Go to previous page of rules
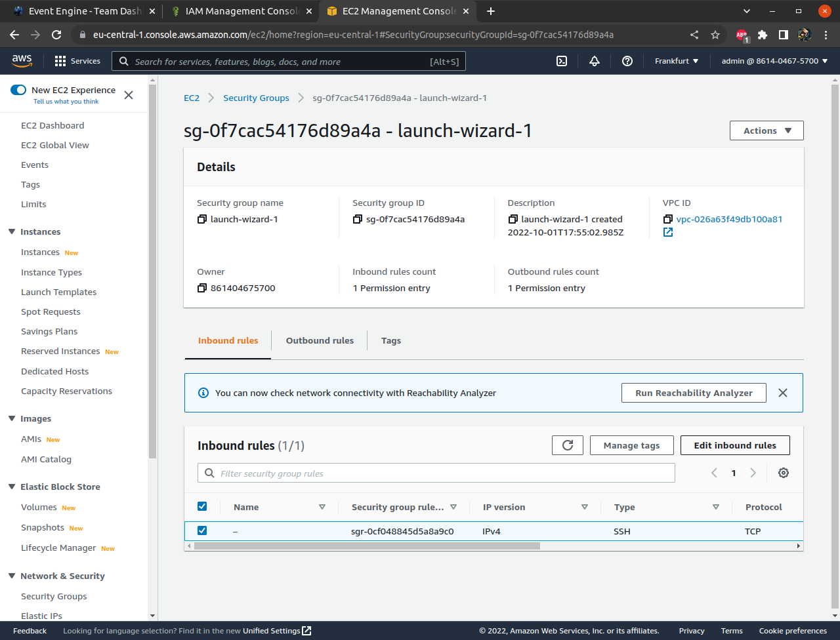840x640 pixels. 714,473
